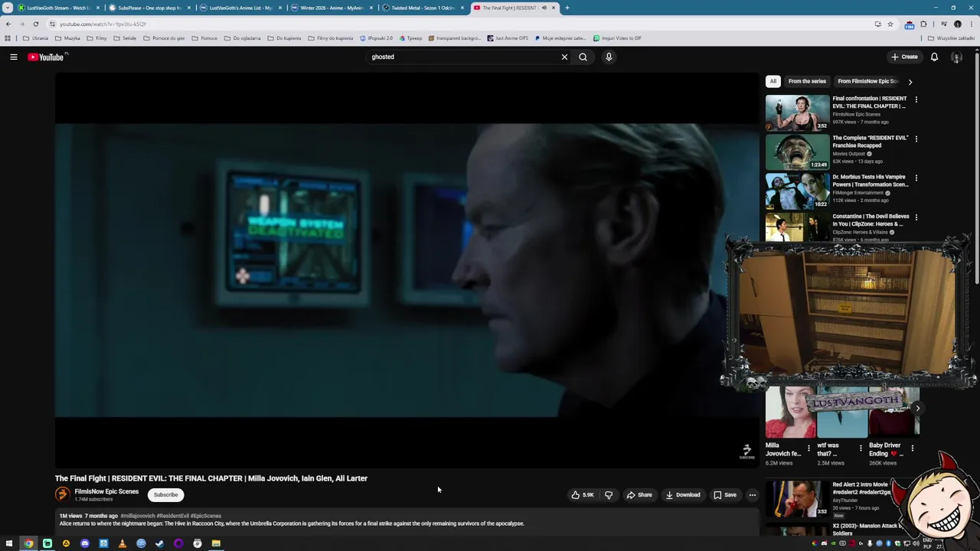Share the video
This screenshot has width=980, height=551.
pos(639,495)
